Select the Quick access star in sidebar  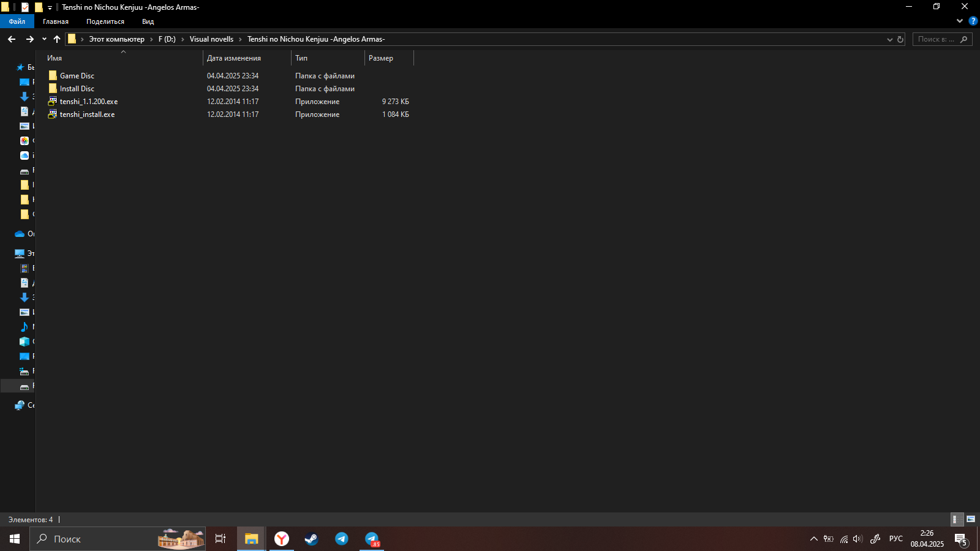(20, 67)
